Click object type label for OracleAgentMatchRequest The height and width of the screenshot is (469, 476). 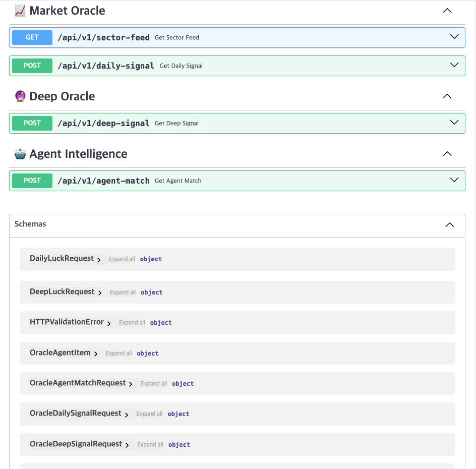pyautogui.click(x=183, y=384)
